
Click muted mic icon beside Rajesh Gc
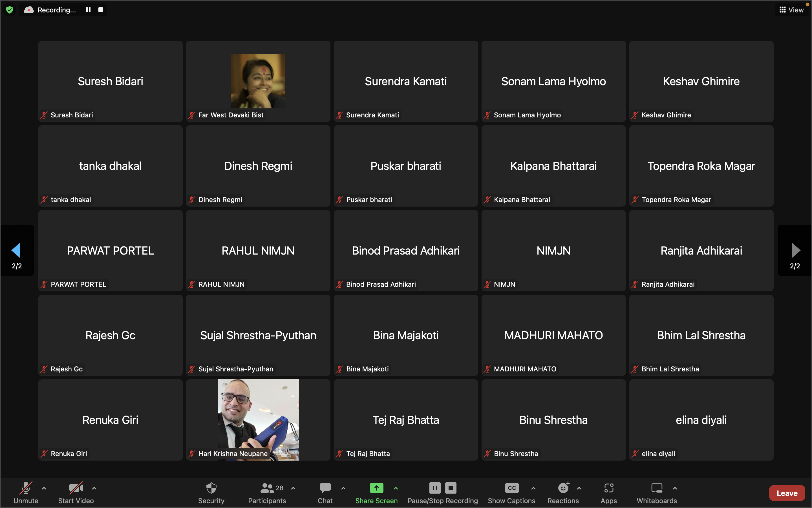point(44,369)
